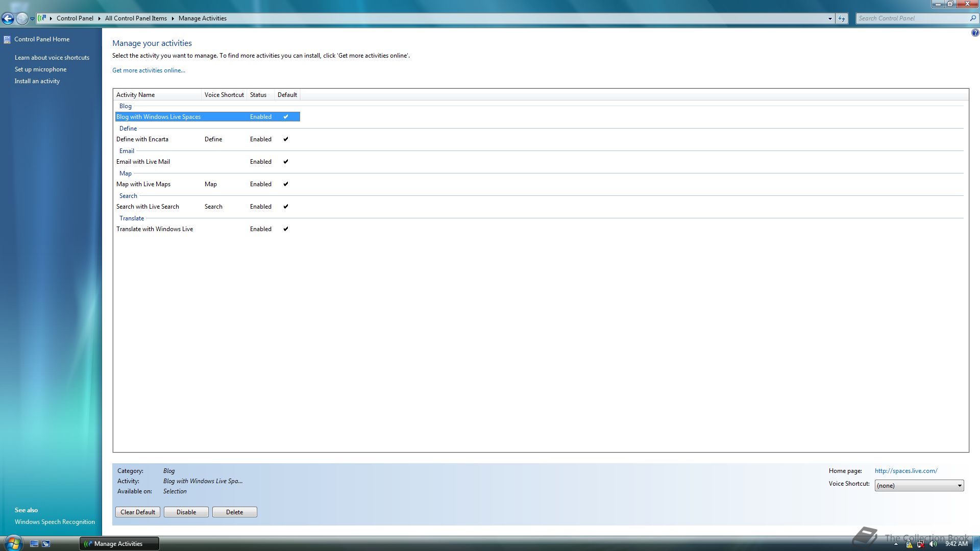This screenshot has height=551, width=980.
Task: Click 'Map' voice shortcut cell
Action: point(211,184)
